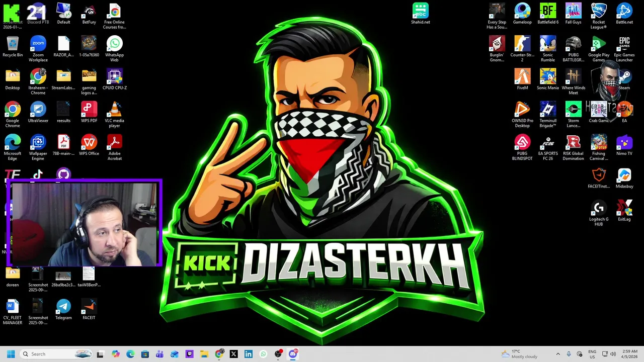Launch OWN3D Pro Desktop
This screenshot has width=644, height=362.
(522, 115)
